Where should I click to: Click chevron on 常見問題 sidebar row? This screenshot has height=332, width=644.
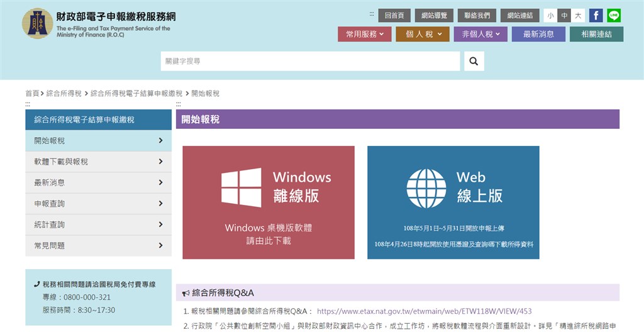coord(160,245)
